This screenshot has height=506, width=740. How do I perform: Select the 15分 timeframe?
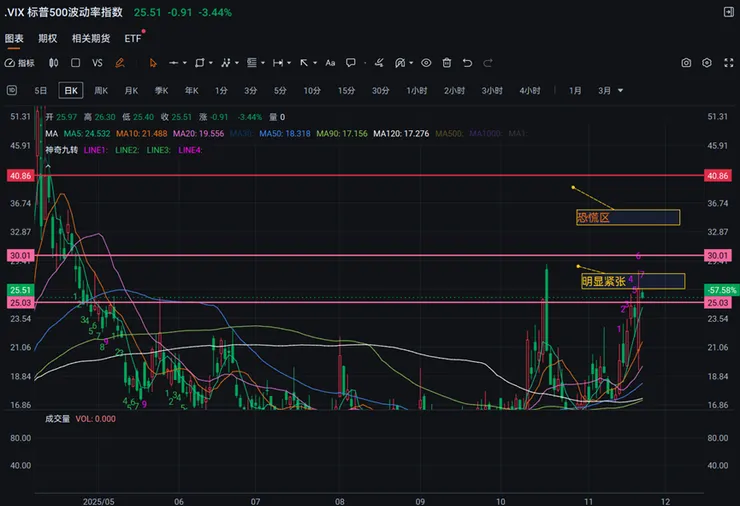coord(346,90)
